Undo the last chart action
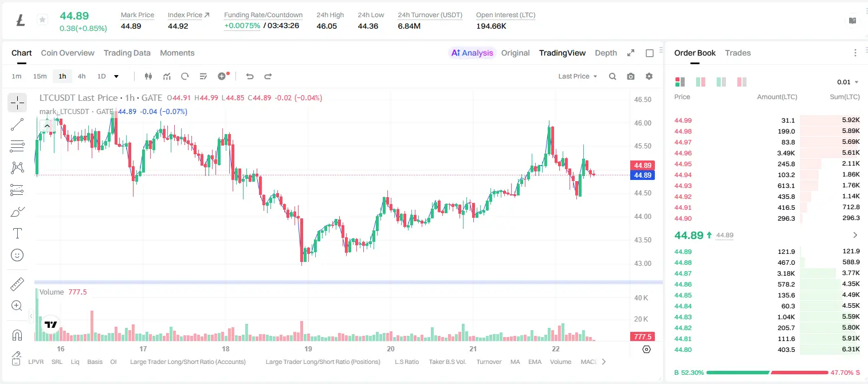This screenshot has width=868, height=384. pyautogui.click(x=250, y=76)
